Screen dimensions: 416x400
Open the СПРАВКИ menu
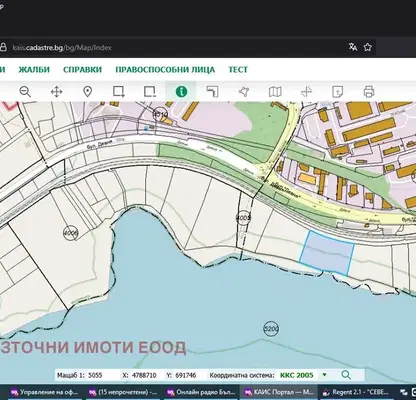(x=82, y=70)
